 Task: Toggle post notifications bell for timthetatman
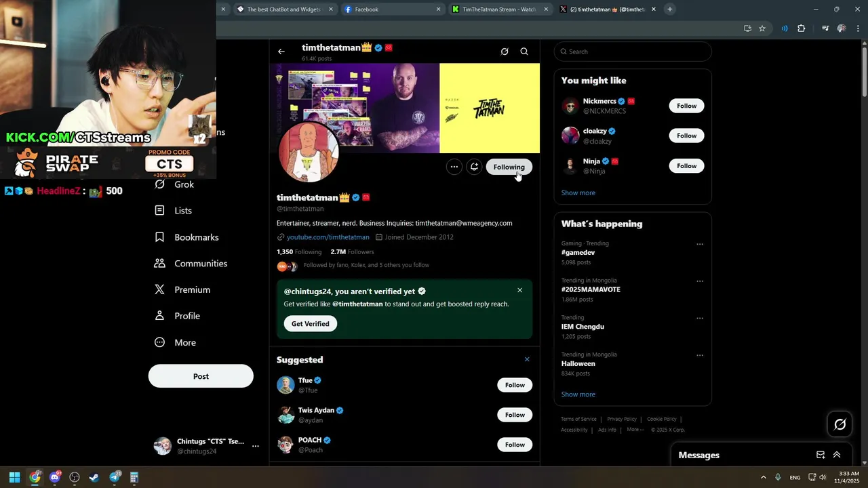pos(475,167)
